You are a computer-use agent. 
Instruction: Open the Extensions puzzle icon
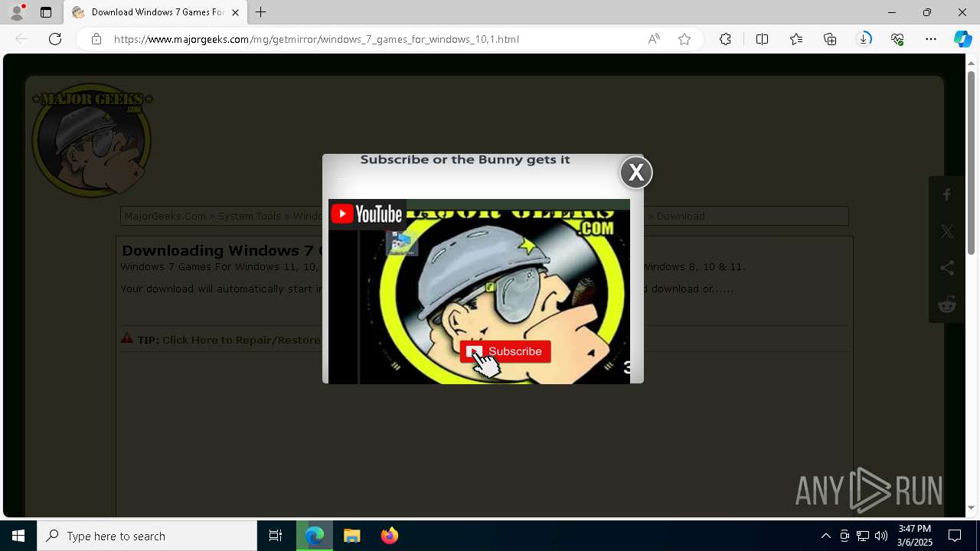pos(725,39)
